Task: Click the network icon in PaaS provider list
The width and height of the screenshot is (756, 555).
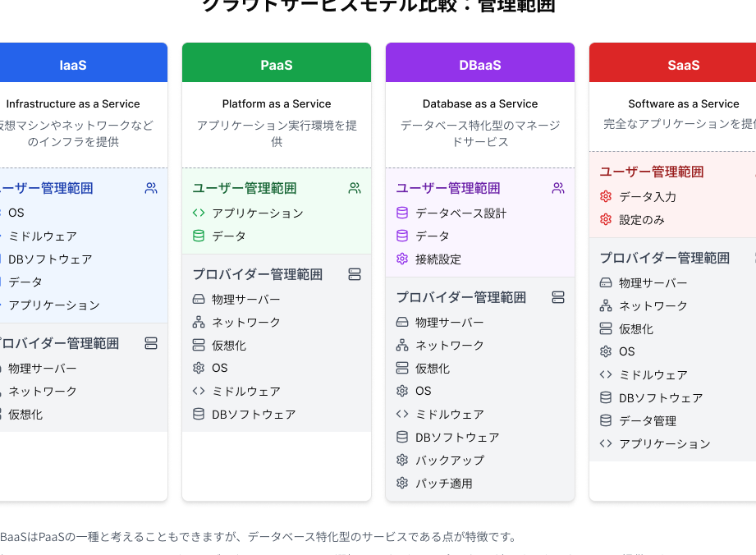Action: 199,323
